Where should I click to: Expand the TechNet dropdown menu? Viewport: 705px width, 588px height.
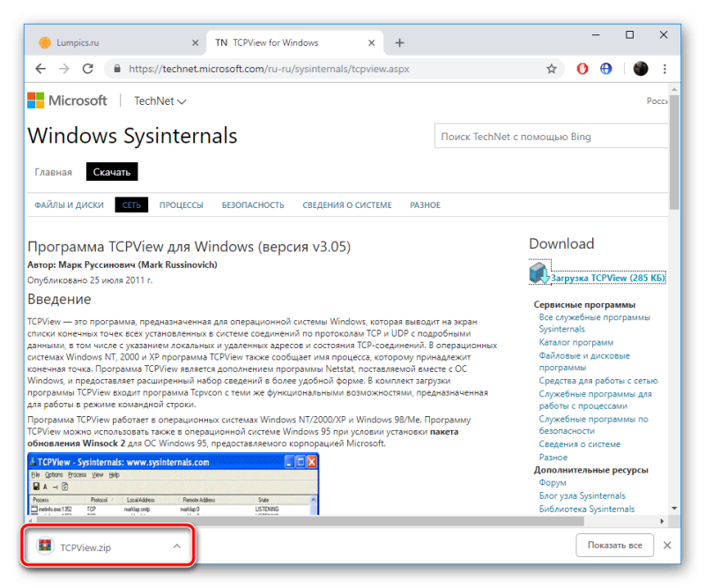coord(160,101)
